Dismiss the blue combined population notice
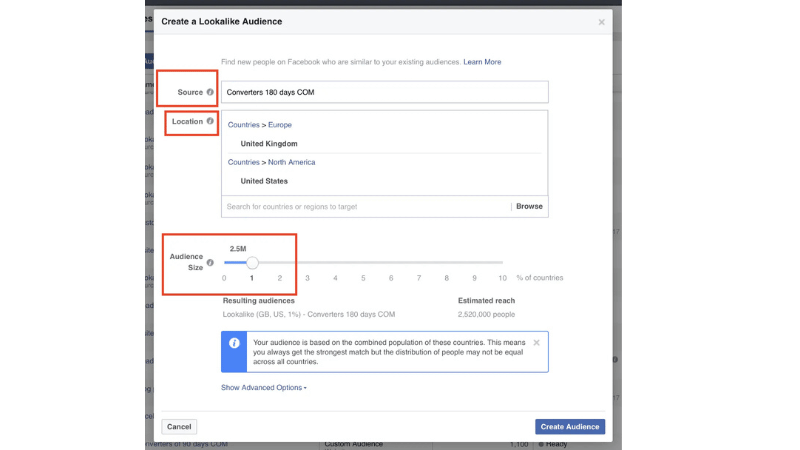This screenshot has height=450, width=800. [x=536, y=342]
